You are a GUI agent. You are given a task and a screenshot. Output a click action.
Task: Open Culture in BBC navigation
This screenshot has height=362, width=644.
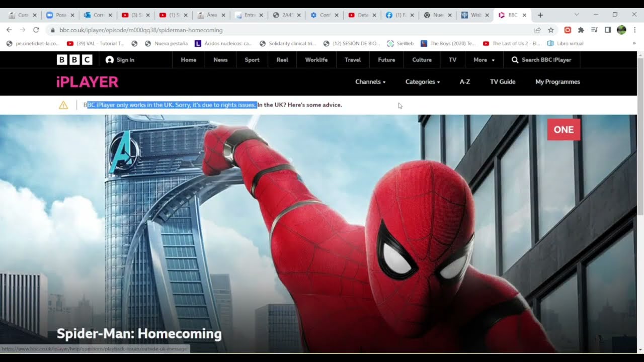point(422,60)
